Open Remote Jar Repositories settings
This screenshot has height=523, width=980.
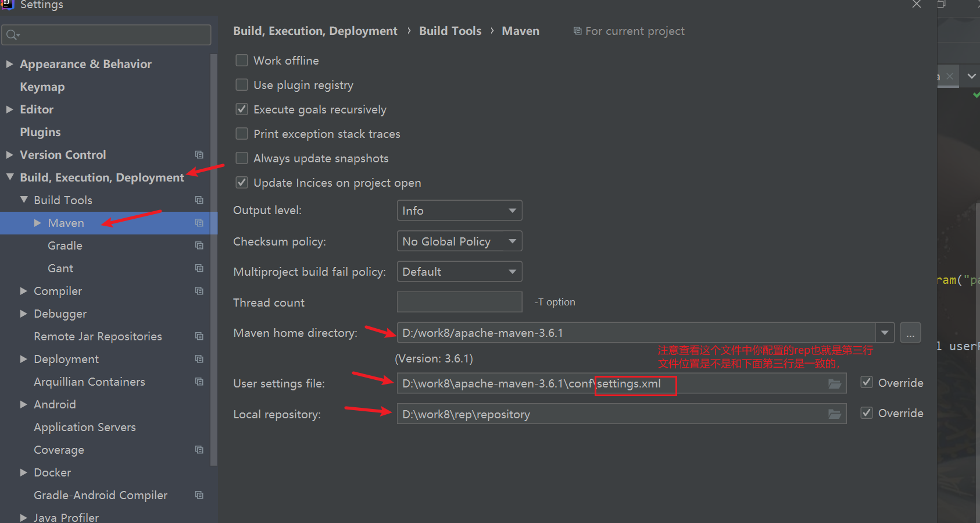click(98, 336)
